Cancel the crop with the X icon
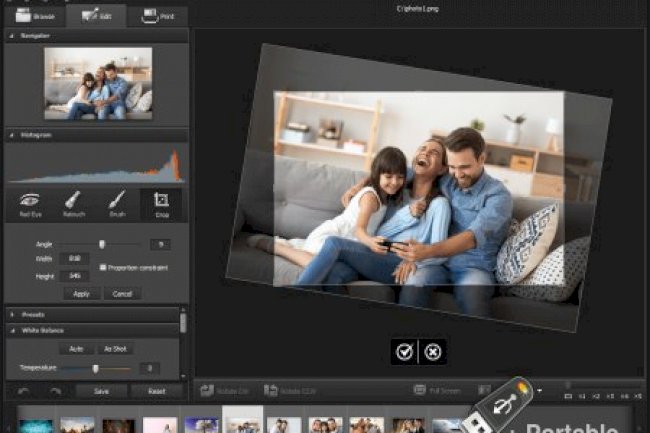The height and width of the screenshot is (433, 650). click(x=432, y=351)
